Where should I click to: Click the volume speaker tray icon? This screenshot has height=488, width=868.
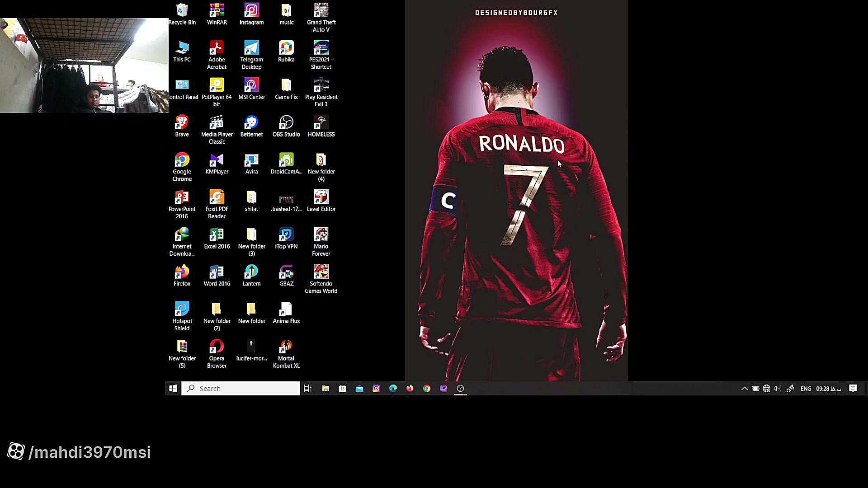click(777, 389)
